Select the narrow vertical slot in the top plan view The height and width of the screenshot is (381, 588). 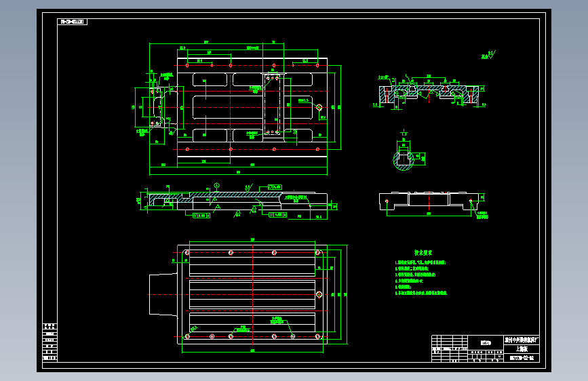pos(273,104)
